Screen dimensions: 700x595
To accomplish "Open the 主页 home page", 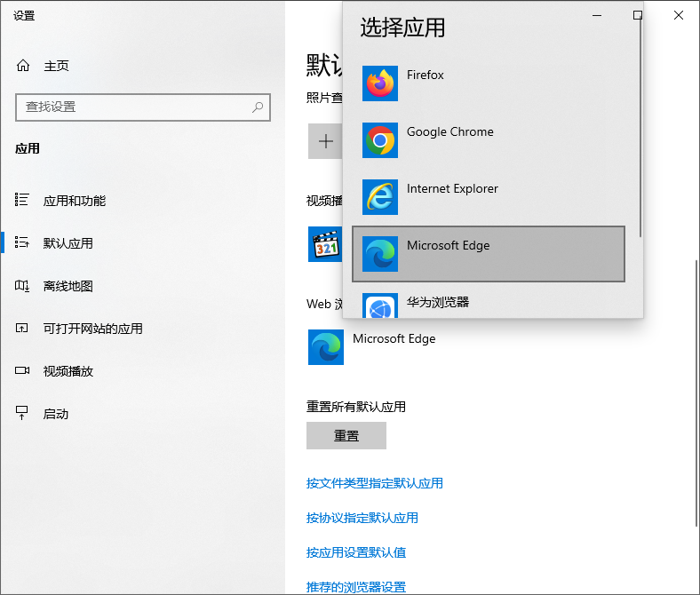I will pyautogui.click(x=57, y=66).
